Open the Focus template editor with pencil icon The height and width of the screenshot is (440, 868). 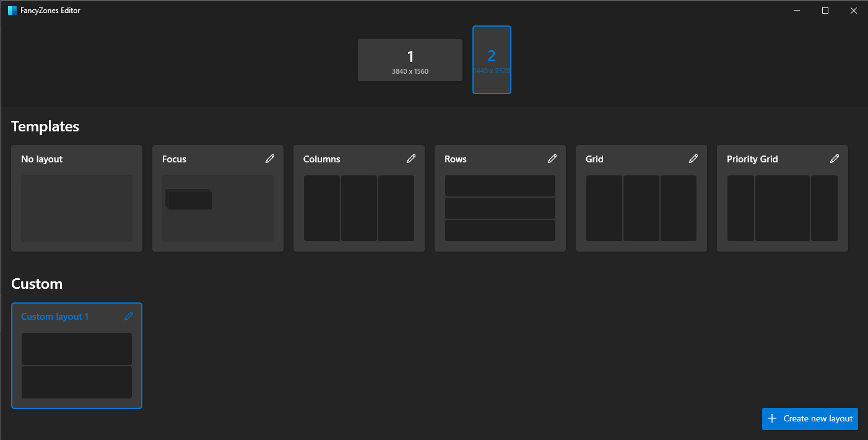[x=270, y=159]
